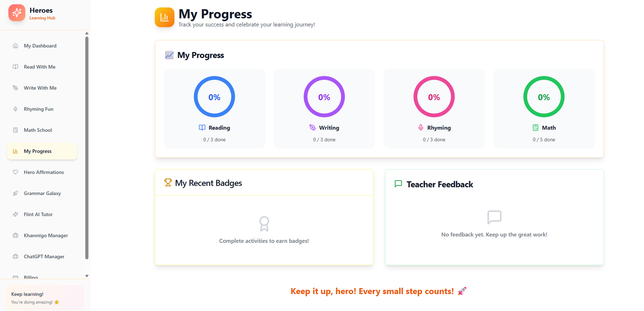This screenshot has height=311, width=644.
Task: Select Rhyming Fun in the sidebar
Action: 38,109
